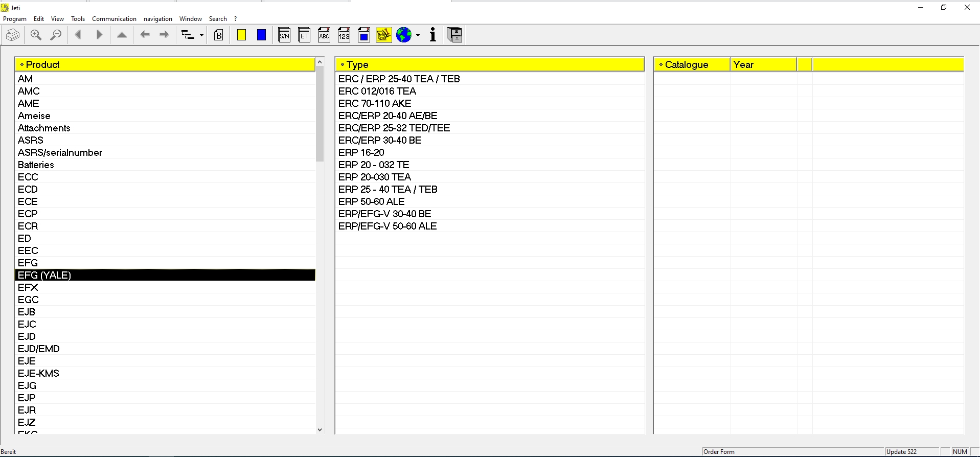Open the Communication menu

click(114, 19)
